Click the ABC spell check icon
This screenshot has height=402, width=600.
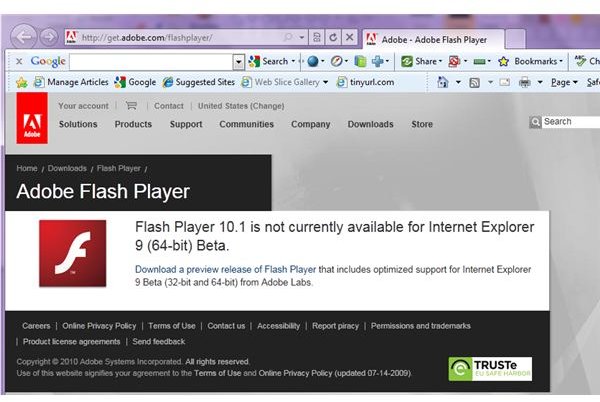pyautogui.click(x=580, y=60)
